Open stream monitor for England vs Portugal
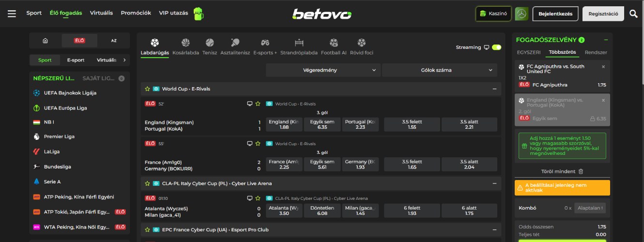Screen dimensions: 644x242 250,104
